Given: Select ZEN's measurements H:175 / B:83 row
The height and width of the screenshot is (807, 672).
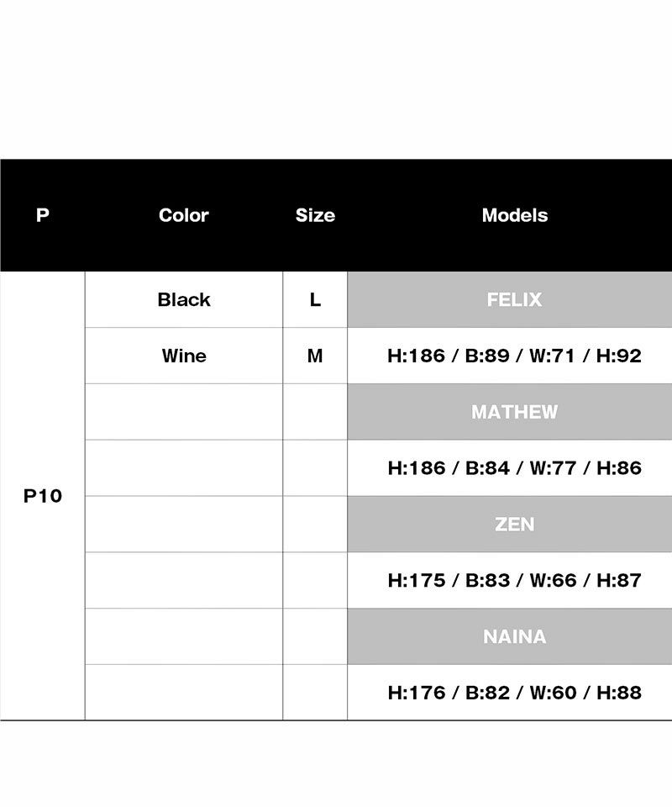Looking at the screenshot, I should coord(514,580).
